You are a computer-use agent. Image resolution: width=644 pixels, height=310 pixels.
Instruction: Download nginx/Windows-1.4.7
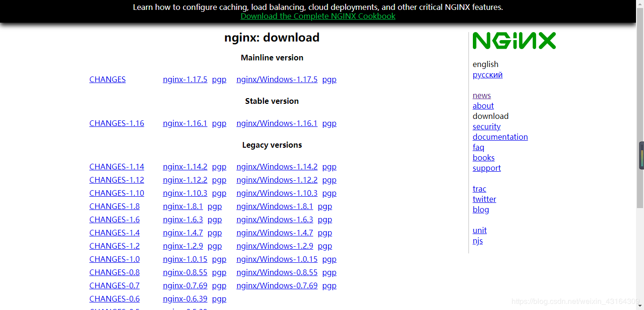(x=275, y=233)
